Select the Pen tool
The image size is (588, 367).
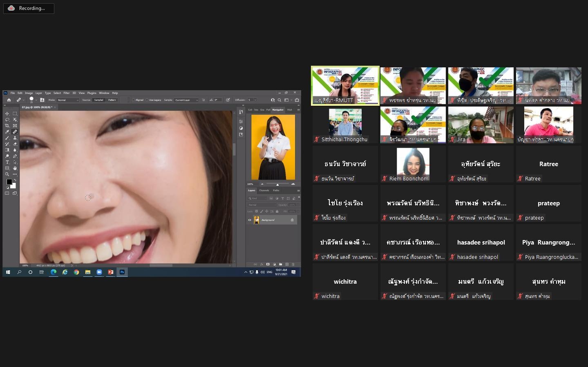coord(15,156)
